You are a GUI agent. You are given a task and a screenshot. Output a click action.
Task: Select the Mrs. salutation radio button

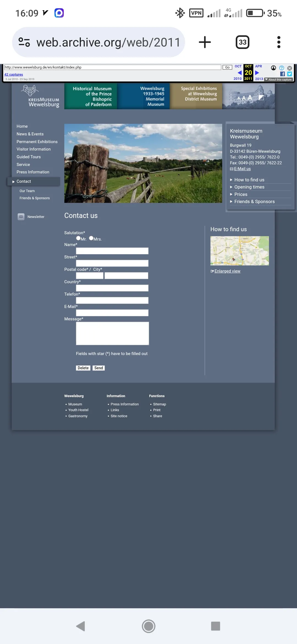91,238
